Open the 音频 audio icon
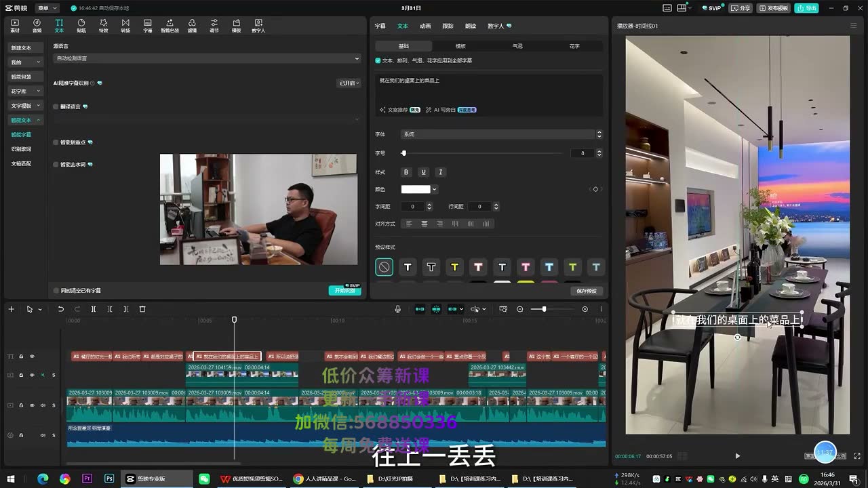Viewport: 868px width, 488px height. pyautogui.click(x=37, y=26)
